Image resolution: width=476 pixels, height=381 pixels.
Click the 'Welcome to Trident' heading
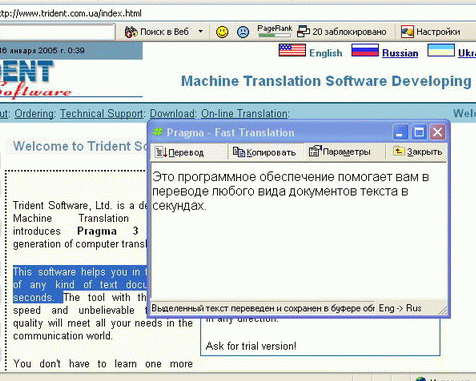(80, 146)
